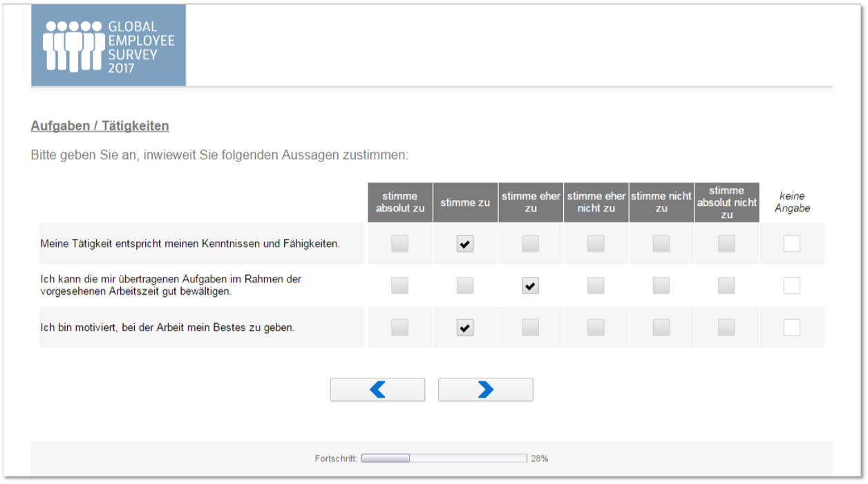This screenshot has width=868, height=484.
Task: Click the Global Employee Survey 2017 logo
Action: pyautogui.click(x=108, y=46)
